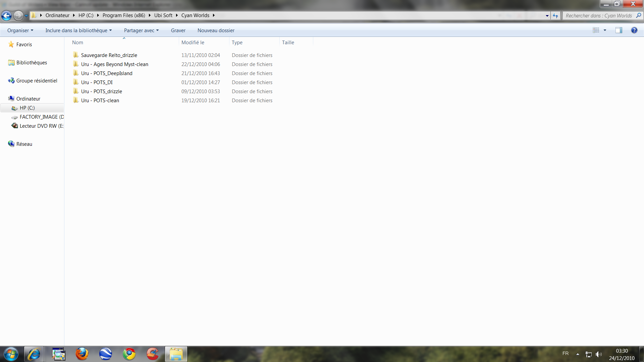Screen dimensions: 644x362
Task: Open the Organiser menu
Action: pyautogui.click(x=20, y=30)
